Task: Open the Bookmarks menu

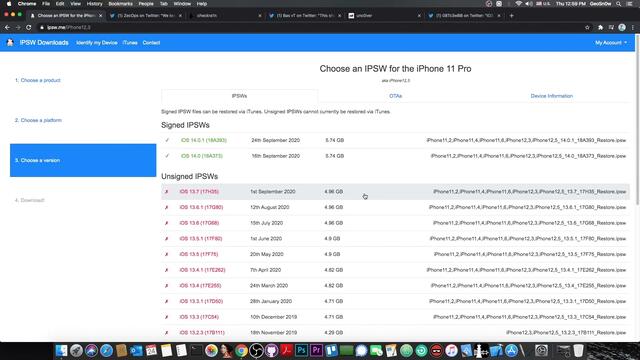Action: click(120, 4)
